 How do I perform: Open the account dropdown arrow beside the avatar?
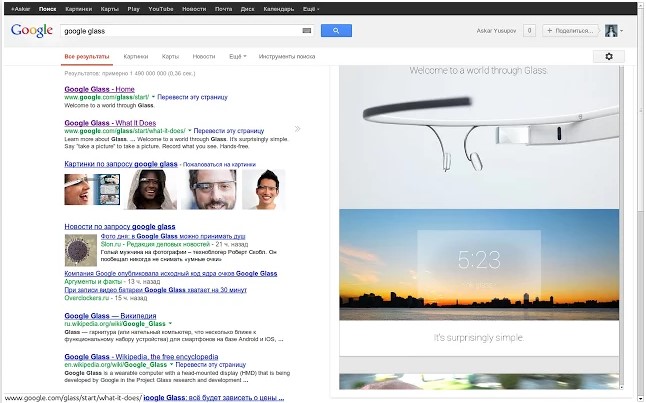pyautogui.click(x=621, y=31)
